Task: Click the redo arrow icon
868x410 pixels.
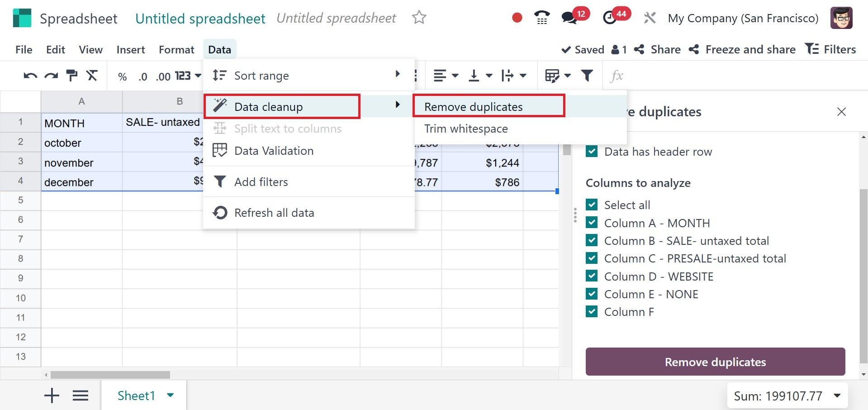Action: click(x=51, y=76)
